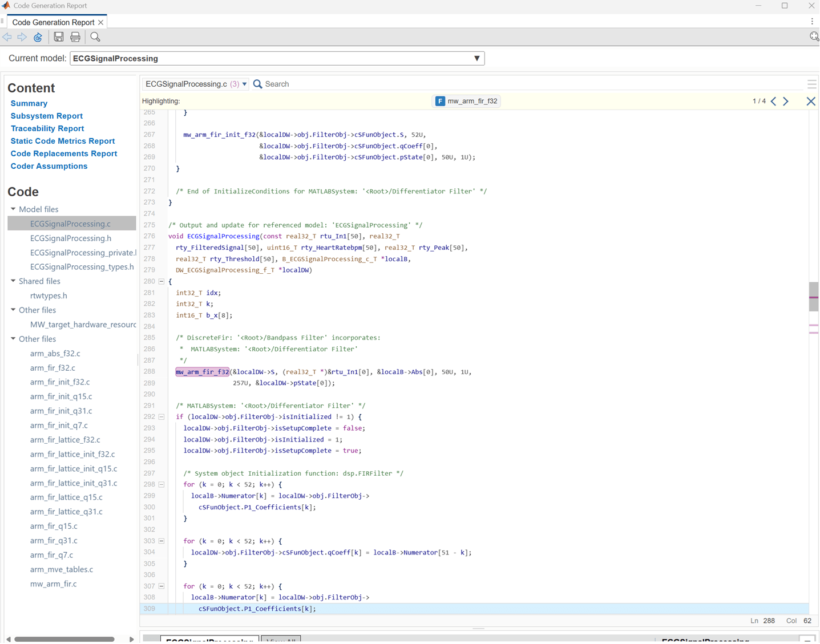Fold the for loop at line 307
The width and height of the screenshot is (820, 644).
tap(161, 586)
